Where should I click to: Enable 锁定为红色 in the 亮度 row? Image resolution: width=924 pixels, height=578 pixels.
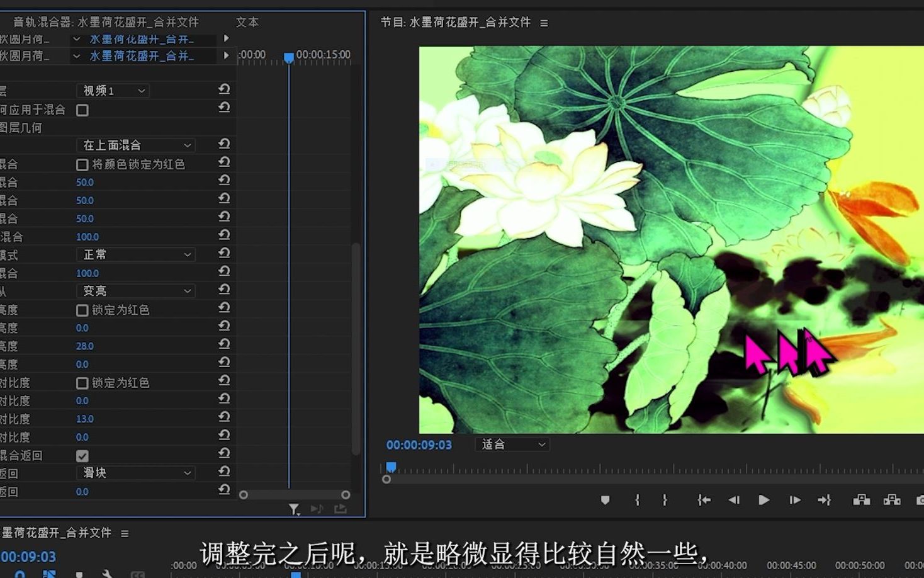click(x=82, y=310)
